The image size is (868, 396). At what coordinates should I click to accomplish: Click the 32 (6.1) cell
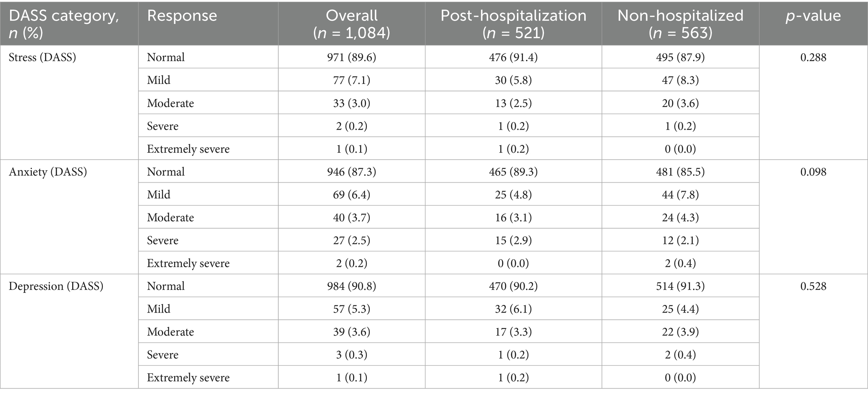tap(513, 309)
